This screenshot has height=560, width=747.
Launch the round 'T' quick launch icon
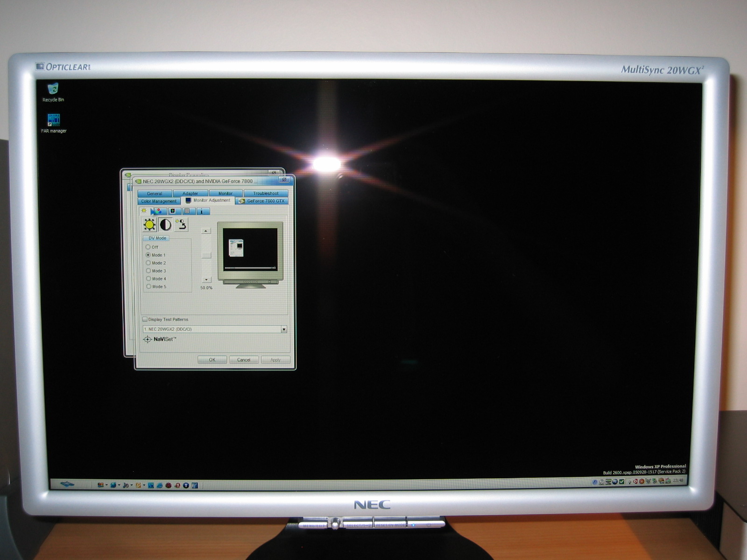(x=186, y=485)
